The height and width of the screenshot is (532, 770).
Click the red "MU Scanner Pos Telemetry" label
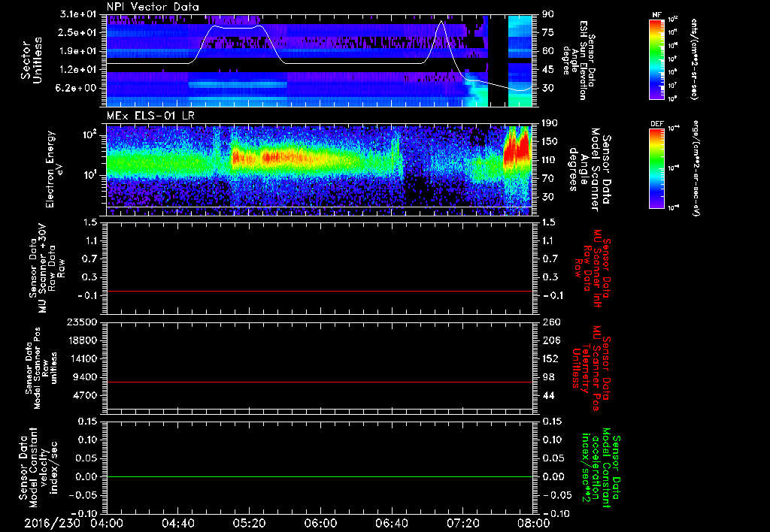pos(592,368)
